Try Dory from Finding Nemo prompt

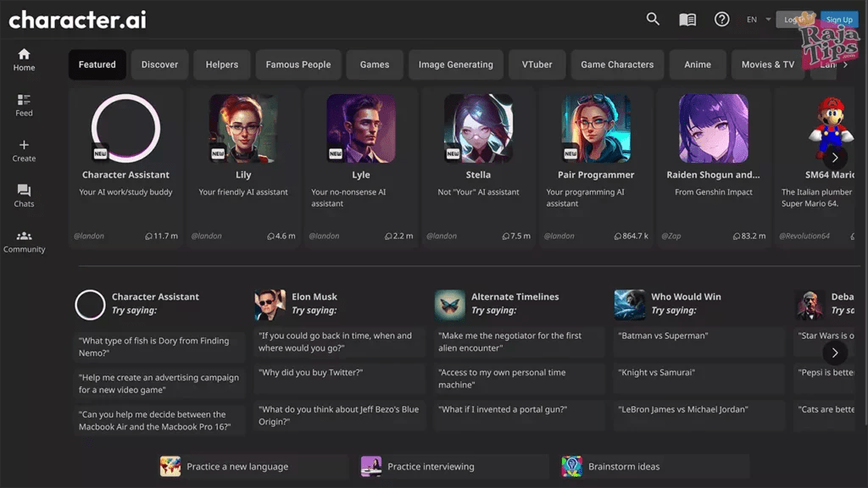point(159,347)
